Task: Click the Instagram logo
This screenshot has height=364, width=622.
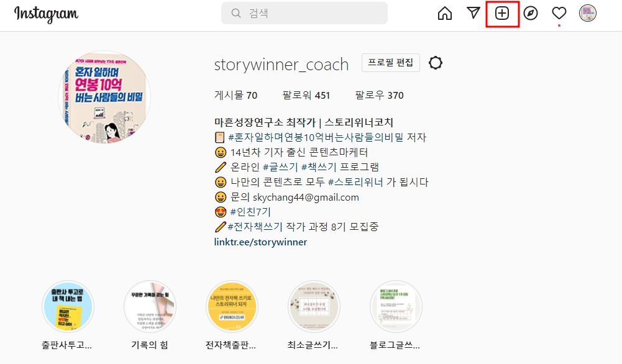Action: [x=46, y=14]
